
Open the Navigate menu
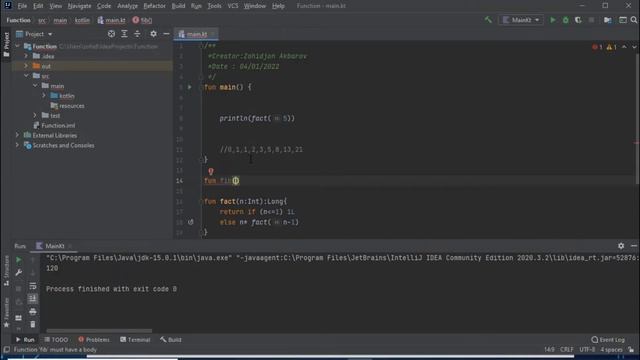click(79, 6)
